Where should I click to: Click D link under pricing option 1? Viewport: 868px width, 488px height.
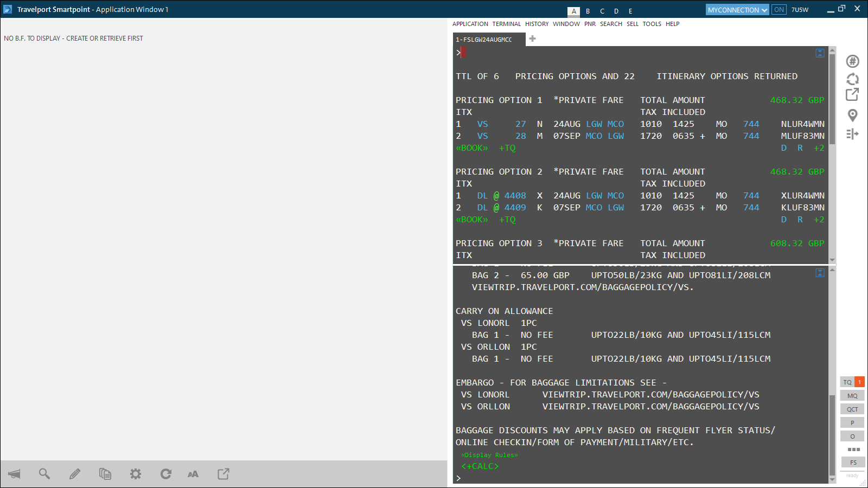(x=784, y=148)
